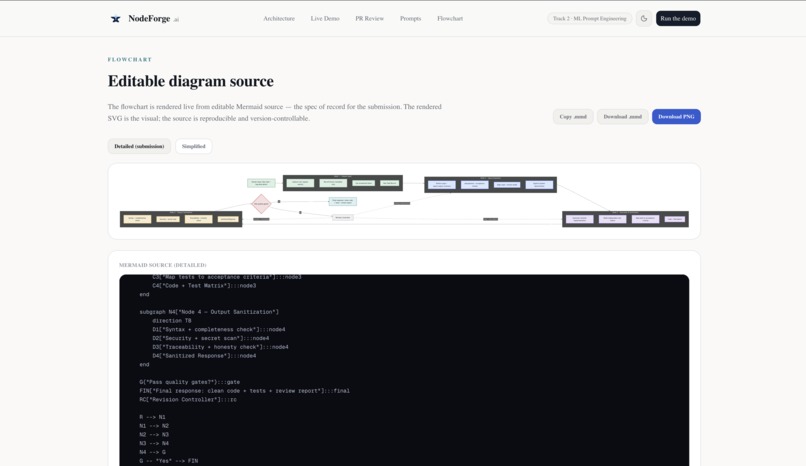Select Flowchart in the top navigation
Screen dimensions: 806x466
click(x=450, y=18)
